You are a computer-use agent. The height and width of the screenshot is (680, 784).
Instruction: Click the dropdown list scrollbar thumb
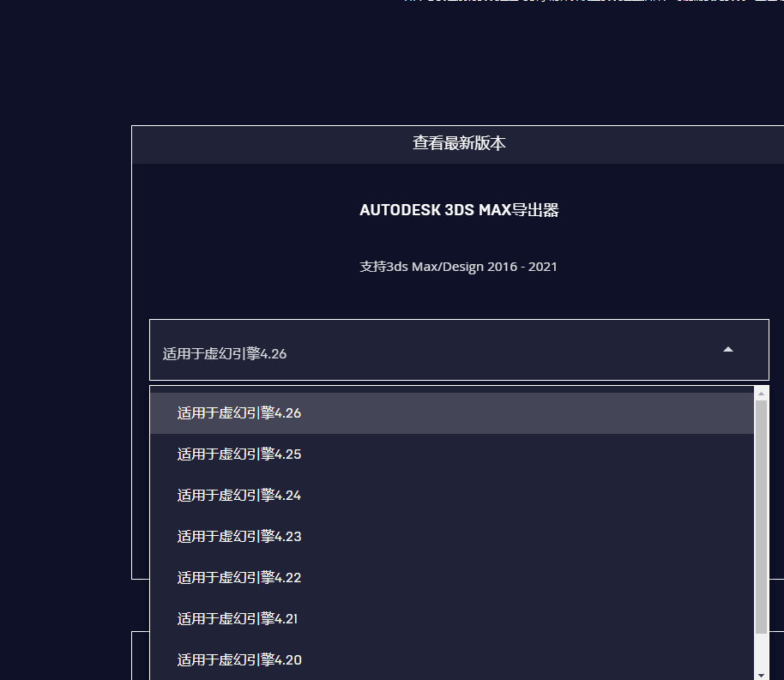[x=761, y=516]
